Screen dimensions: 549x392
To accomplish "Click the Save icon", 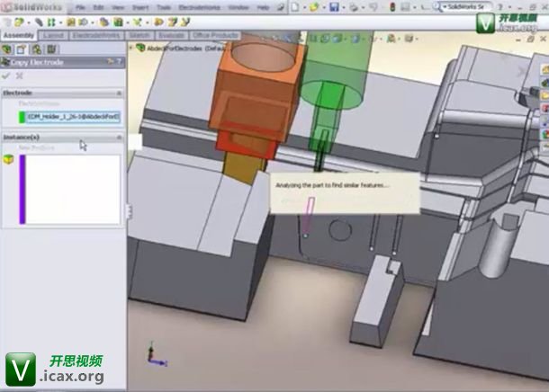I will pos(334,7).
